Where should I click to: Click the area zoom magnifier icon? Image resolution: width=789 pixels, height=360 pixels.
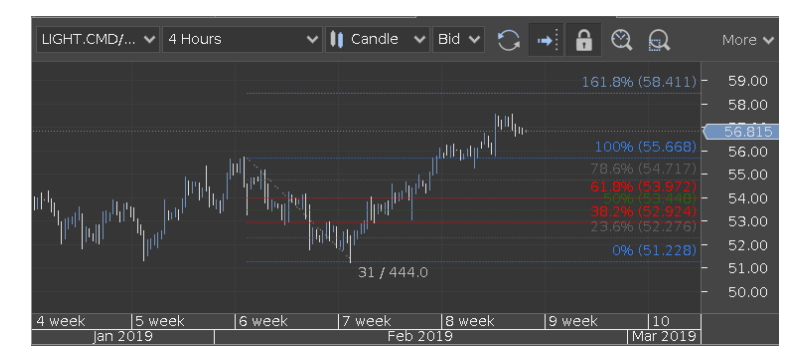659,40
